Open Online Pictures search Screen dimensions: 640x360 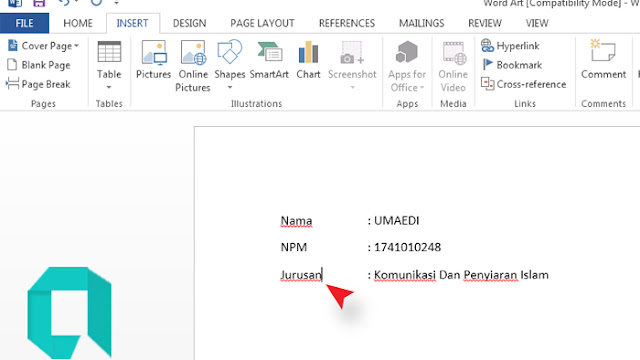click(x=193, y=66)
